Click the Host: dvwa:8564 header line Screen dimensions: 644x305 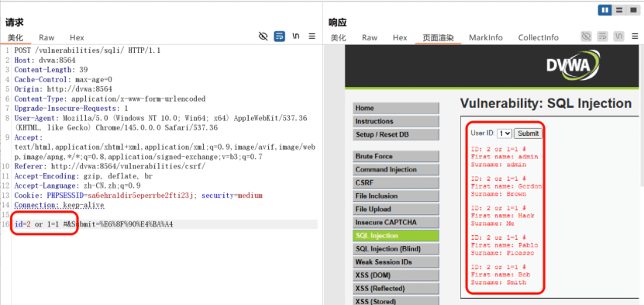(x=45, y=61)
